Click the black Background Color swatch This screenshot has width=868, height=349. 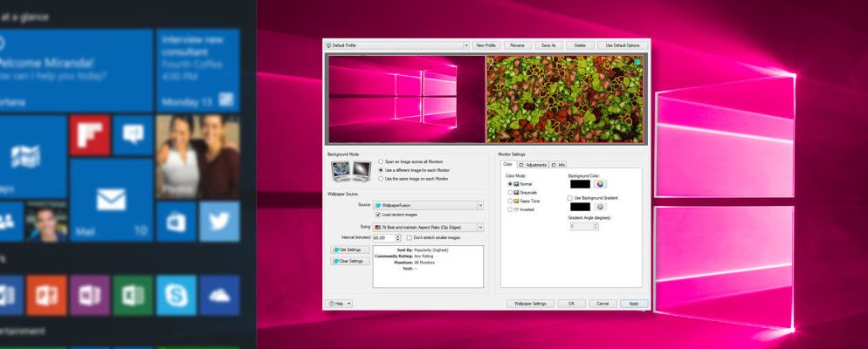coord(580,184)
